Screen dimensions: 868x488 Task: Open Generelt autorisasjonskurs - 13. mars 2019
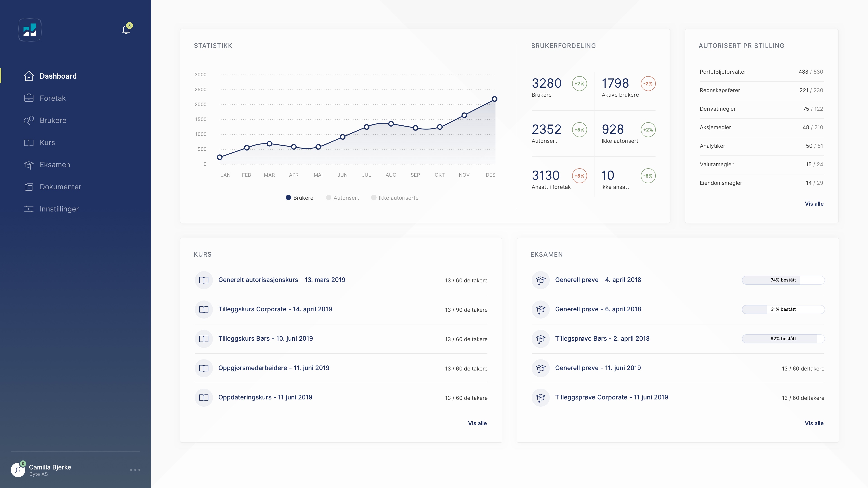pos(282,280)
